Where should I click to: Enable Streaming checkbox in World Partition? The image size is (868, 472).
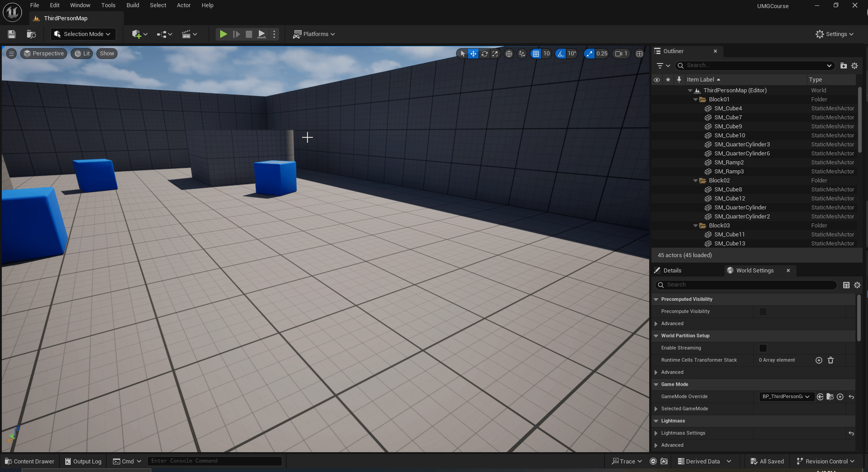click(x=763, y=348)
